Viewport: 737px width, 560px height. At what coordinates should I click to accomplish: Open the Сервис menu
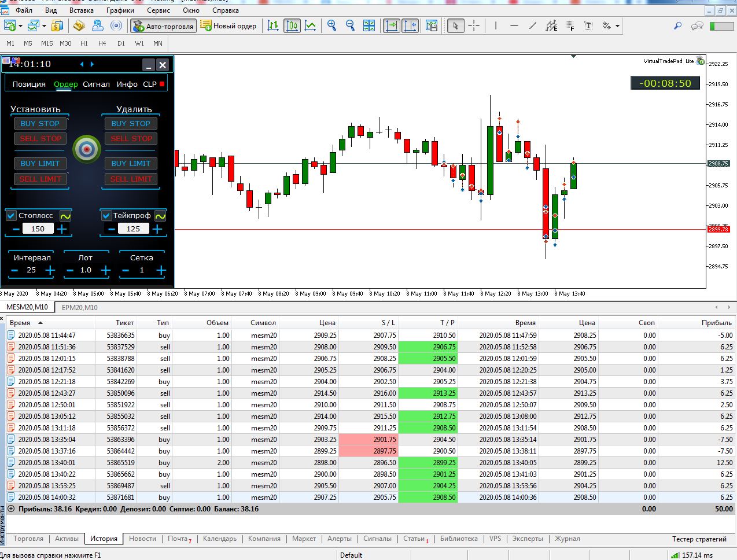click(x=159, y=10)
